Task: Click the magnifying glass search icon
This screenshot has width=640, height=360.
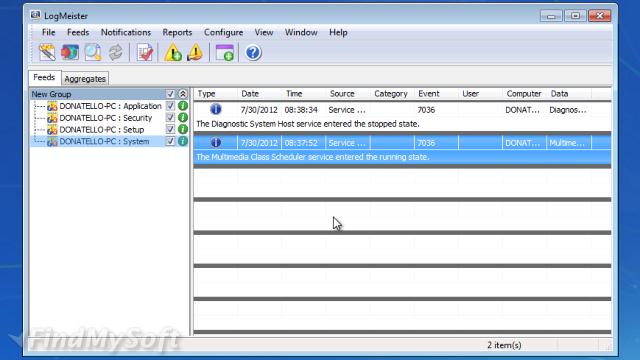Action: [x=93, y=53]
